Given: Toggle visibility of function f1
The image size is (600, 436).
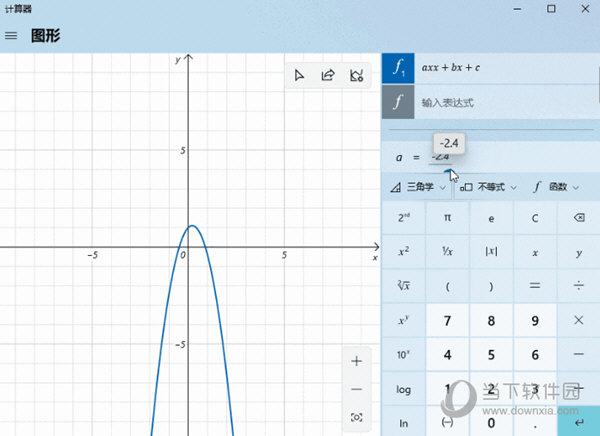Looking at the screenshot, I should click(398, 68).
